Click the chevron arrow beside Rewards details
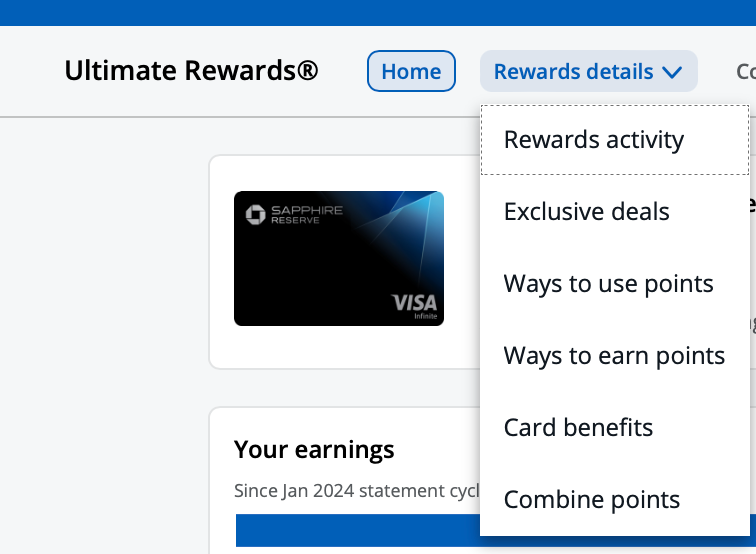 click(672, 72)
